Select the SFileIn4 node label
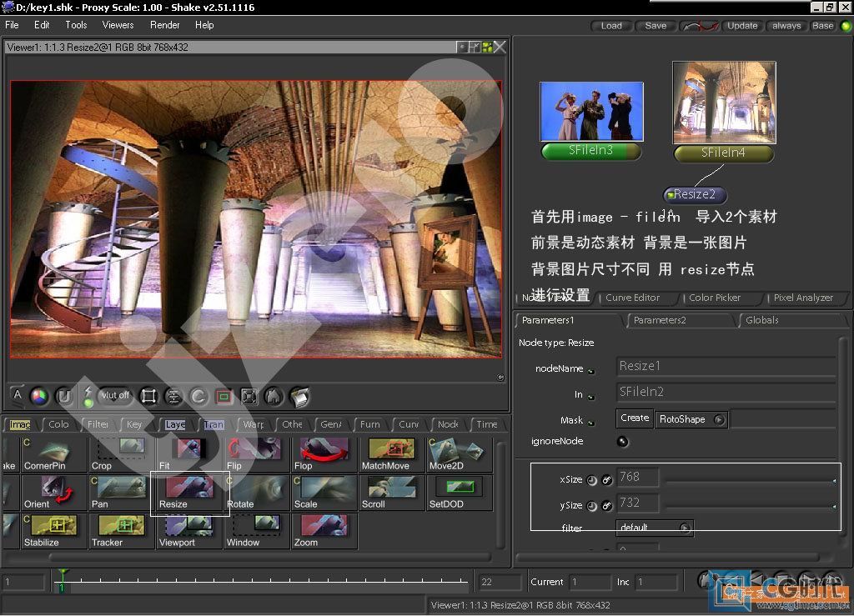 point(723,153)
